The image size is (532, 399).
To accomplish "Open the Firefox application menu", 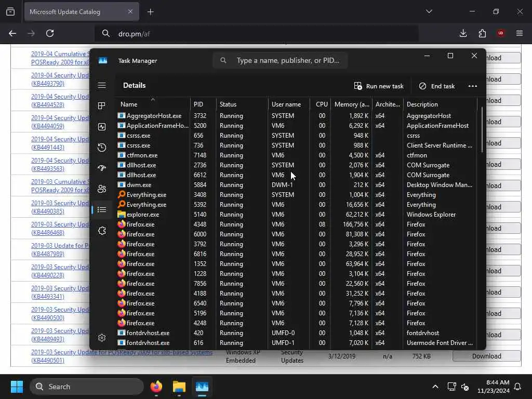I will click(520, 33).
